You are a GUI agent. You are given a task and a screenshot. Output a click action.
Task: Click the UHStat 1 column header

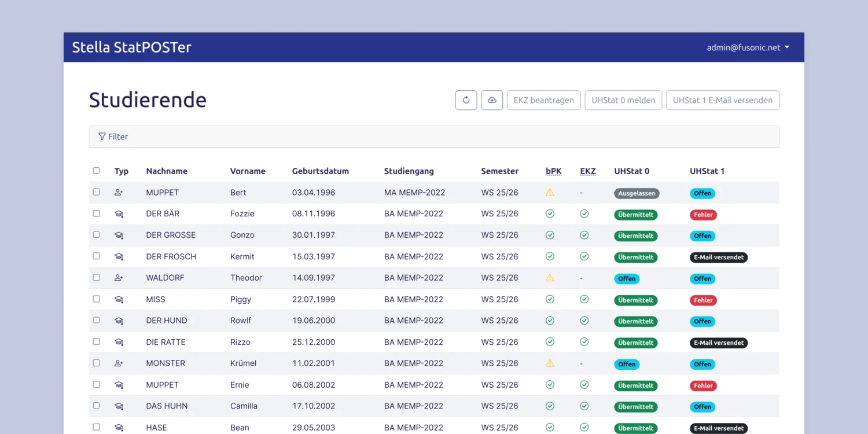click(707, 171)
